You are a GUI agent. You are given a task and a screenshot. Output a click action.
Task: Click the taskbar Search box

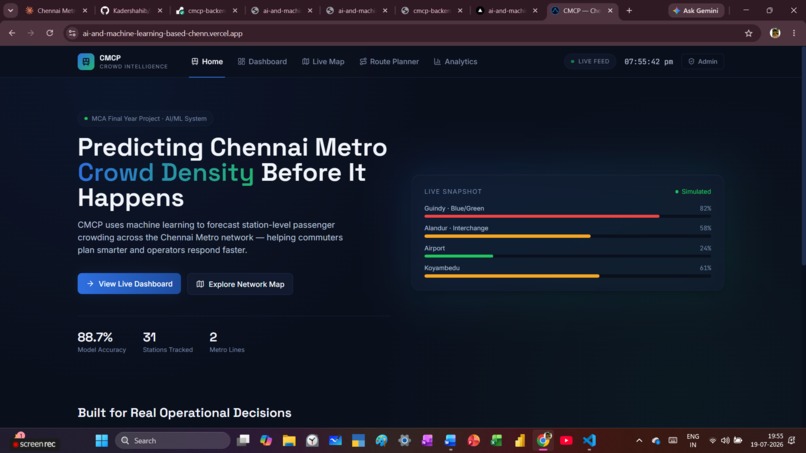click(x=173, y=441)
